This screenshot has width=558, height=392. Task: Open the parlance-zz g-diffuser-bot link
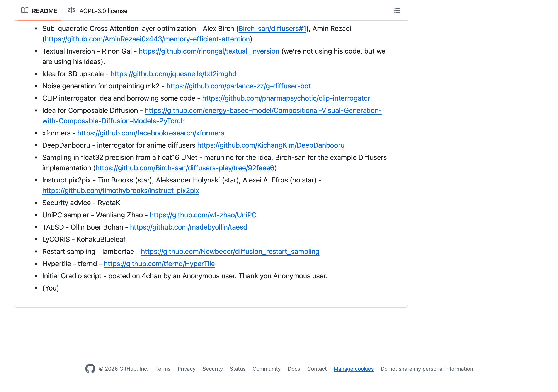[x=238, y=86]
